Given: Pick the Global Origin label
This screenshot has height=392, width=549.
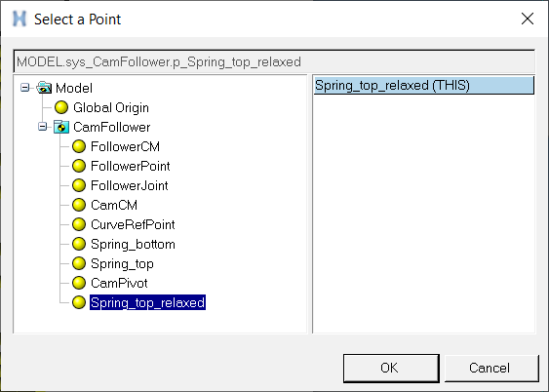Looking at the screenshot, I should click(111, 107).
